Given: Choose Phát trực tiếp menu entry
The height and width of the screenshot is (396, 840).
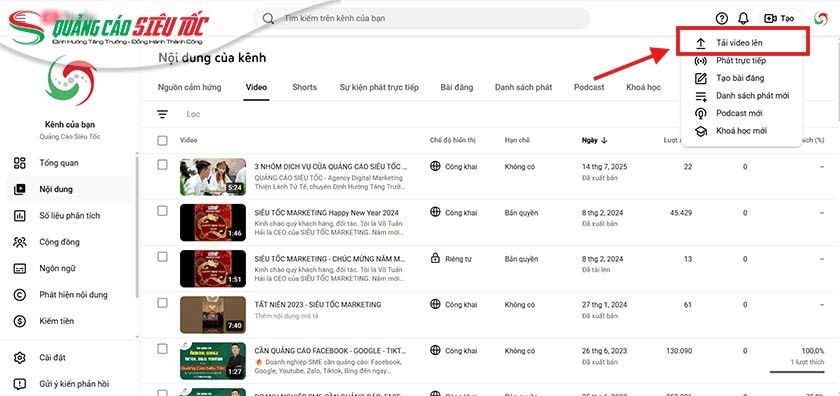Looking at the screenshot, I should [742, 61].
